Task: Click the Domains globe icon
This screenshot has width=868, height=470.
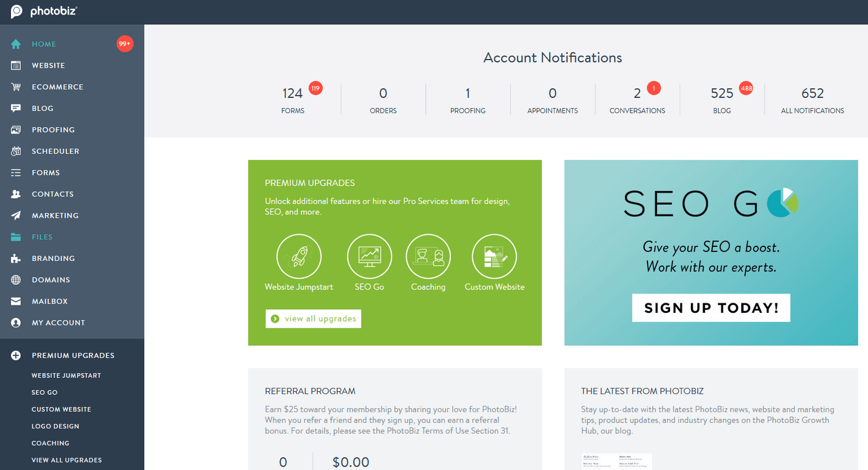Action: pos(16,280)
